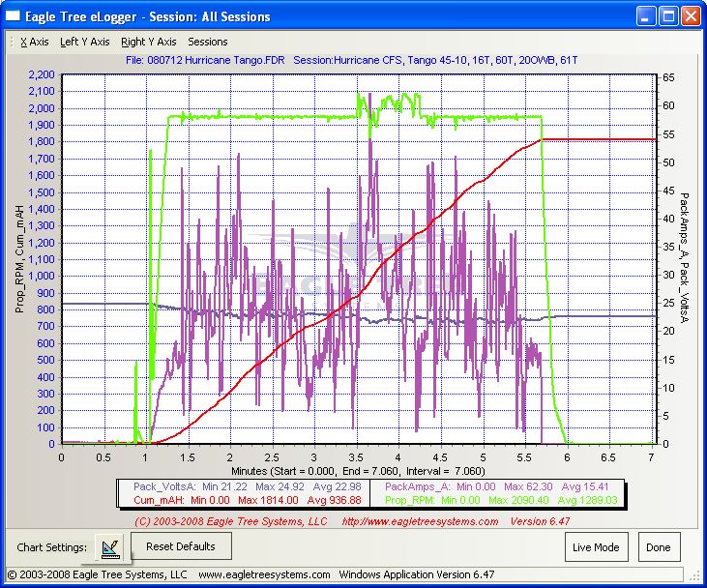Click the Version 6.47 text below chart

point(541,521)
